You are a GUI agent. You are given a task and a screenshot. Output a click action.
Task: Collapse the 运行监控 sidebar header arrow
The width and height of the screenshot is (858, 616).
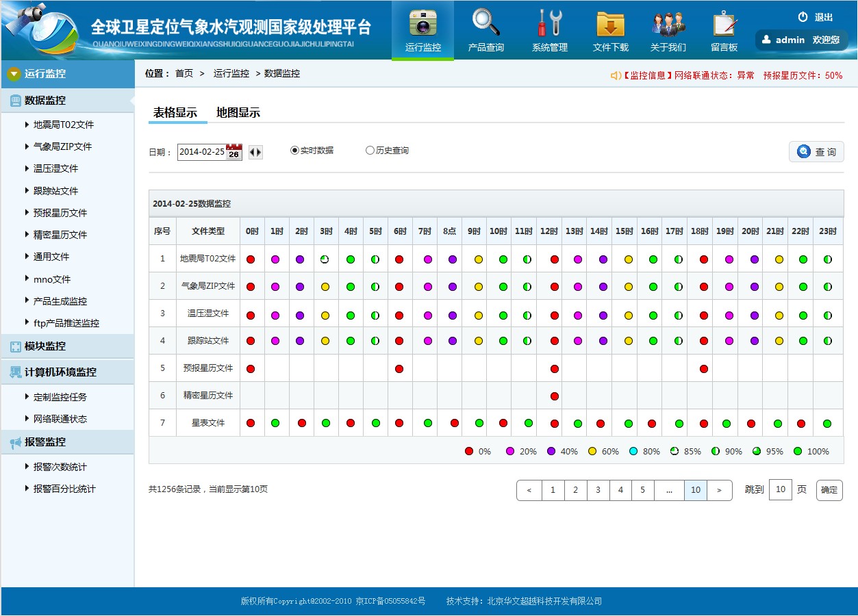click(x=14, y=74)
